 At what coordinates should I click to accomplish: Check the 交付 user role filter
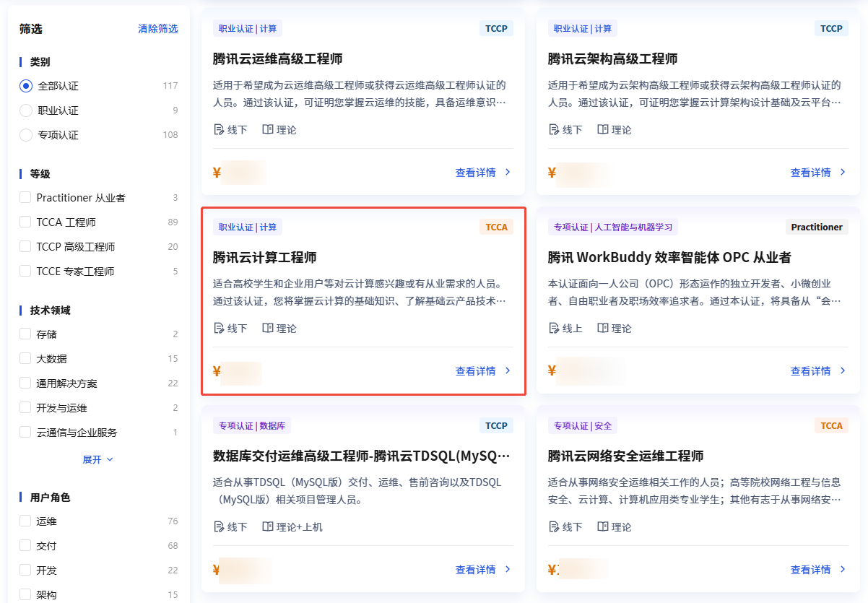point(25,546)
